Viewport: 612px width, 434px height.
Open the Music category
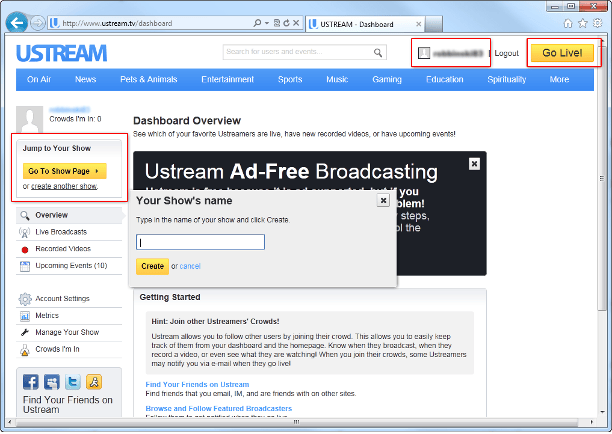337,80
